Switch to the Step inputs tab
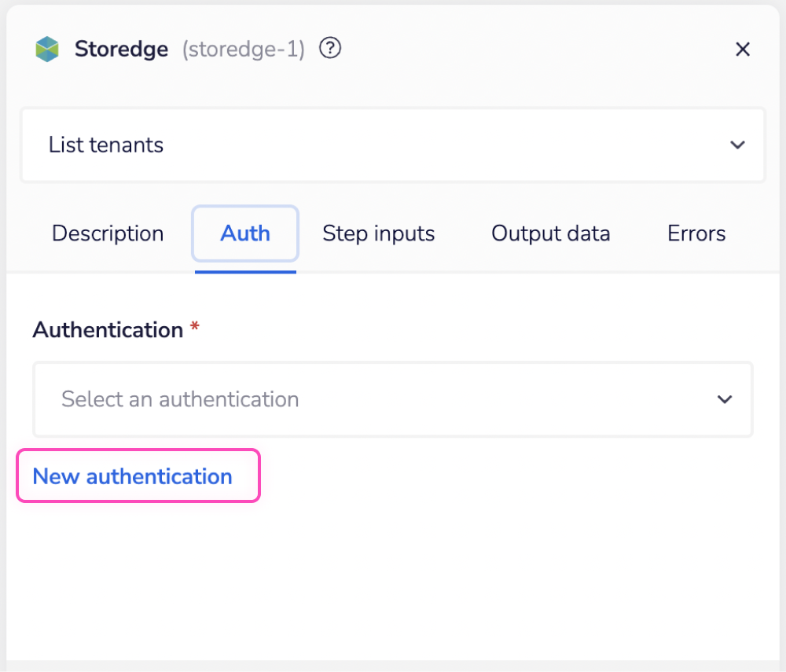 pos(378,233)
